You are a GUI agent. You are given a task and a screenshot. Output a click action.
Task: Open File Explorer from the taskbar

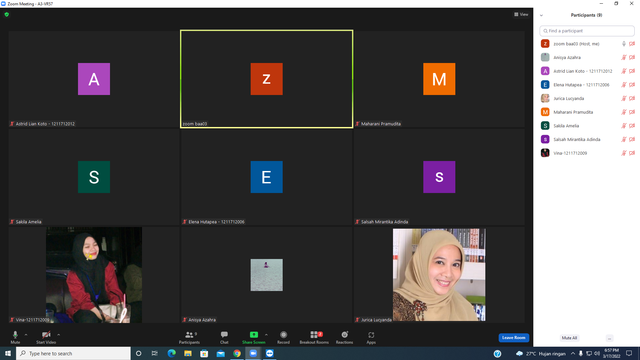click(x=188, y=353)
